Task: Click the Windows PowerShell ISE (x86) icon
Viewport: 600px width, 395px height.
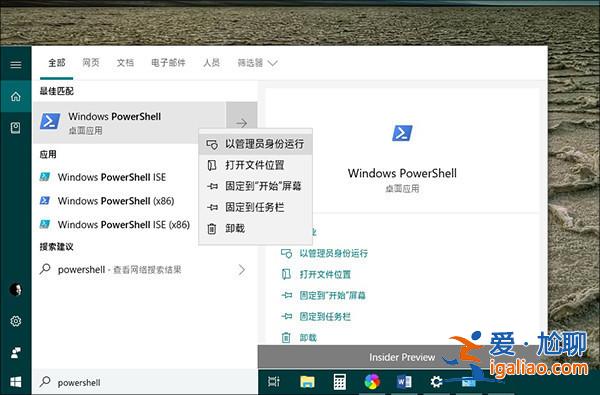Action: [x=45, y=224]
